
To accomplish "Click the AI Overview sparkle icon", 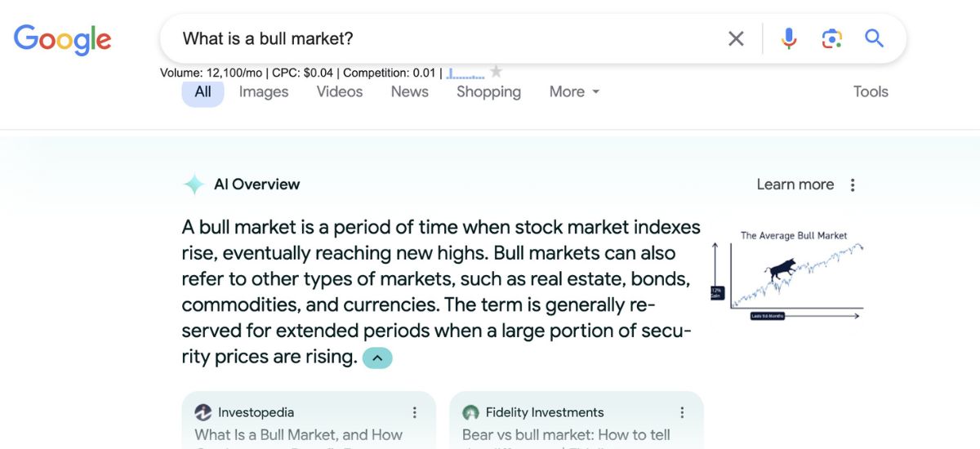I will pyautogui.click(x=194, y=184).
